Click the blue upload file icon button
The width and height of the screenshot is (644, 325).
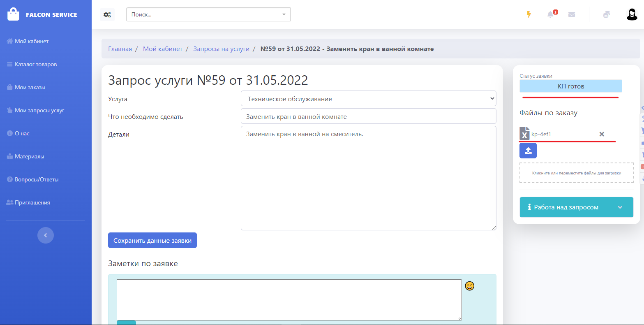528,151
